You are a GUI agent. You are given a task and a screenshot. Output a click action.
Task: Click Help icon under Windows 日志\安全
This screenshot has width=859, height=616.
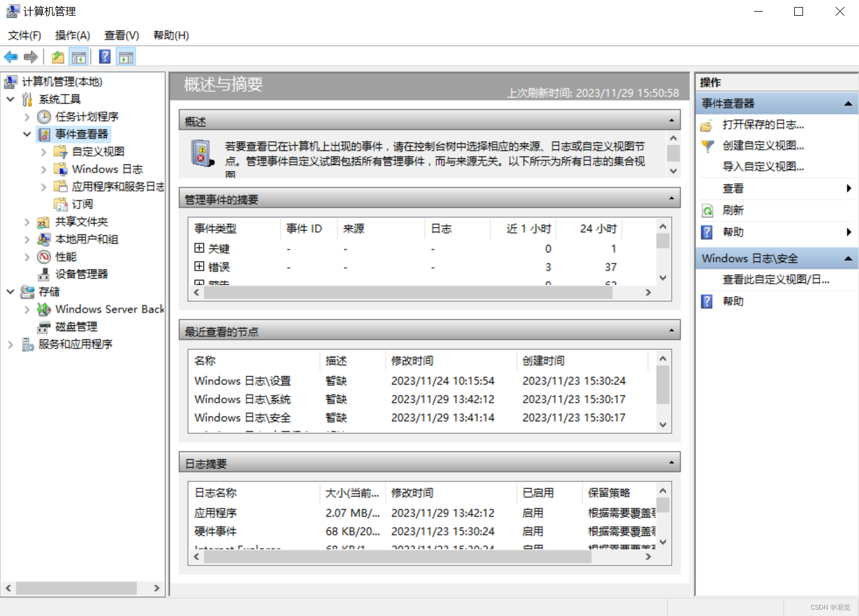tap(707, 302)
